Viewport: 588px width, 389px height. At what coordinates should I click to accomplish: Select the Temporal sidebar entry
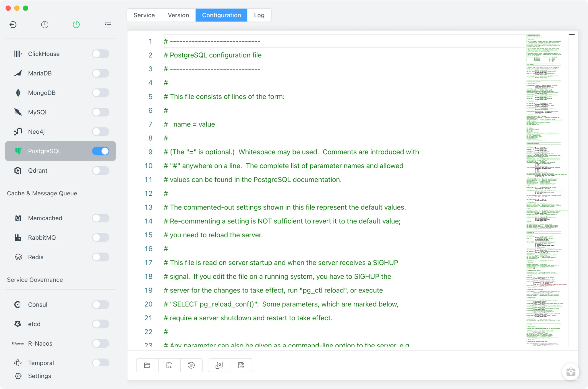click(x=60, y=363)
